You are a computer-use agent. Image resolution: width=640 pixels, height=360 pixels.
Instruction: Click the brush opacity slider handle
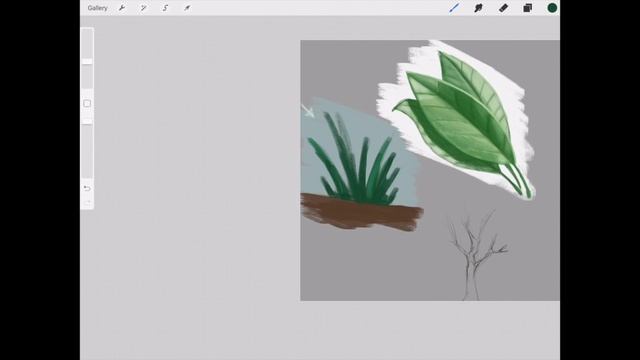pos(87,122)
